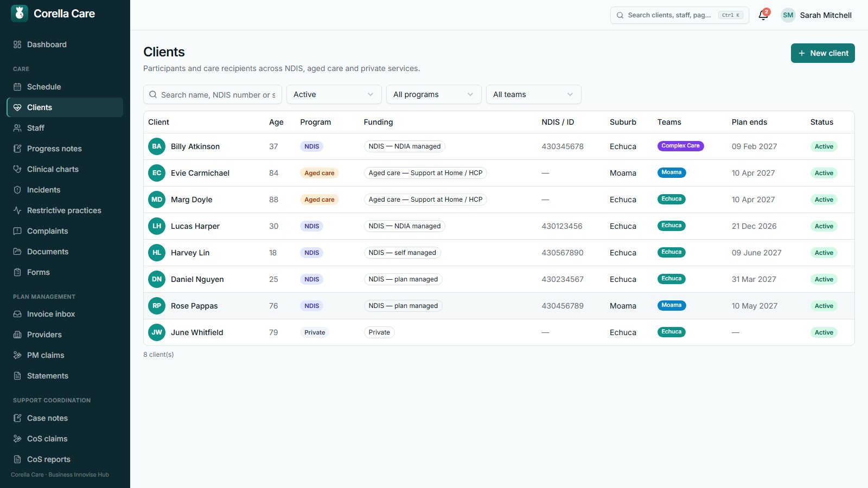Click June Whitfield's JW avatar
This screenshot has height=488, width=868.
tap(157, 332)
